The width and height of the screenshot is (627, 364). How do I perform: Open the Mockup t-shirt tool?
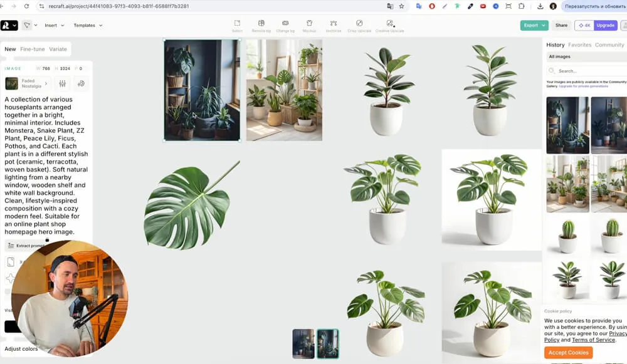(309, 26)
